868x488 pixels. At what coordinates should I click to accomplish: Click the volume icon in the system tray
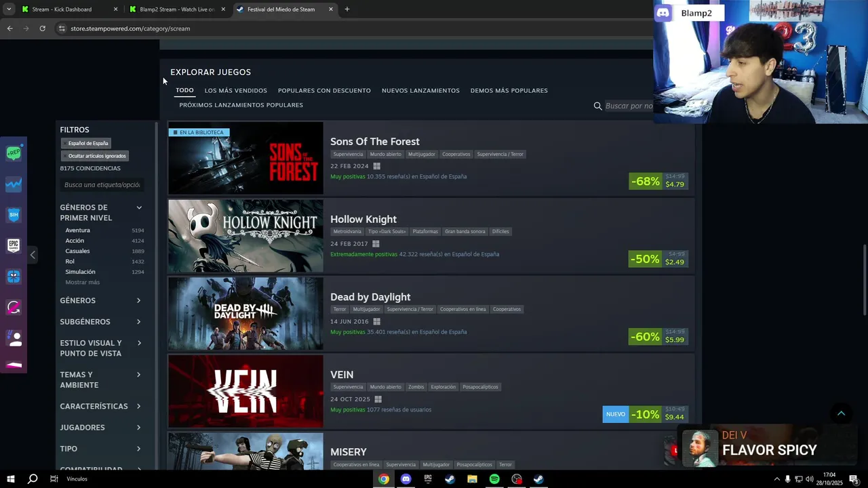point(809,479)
